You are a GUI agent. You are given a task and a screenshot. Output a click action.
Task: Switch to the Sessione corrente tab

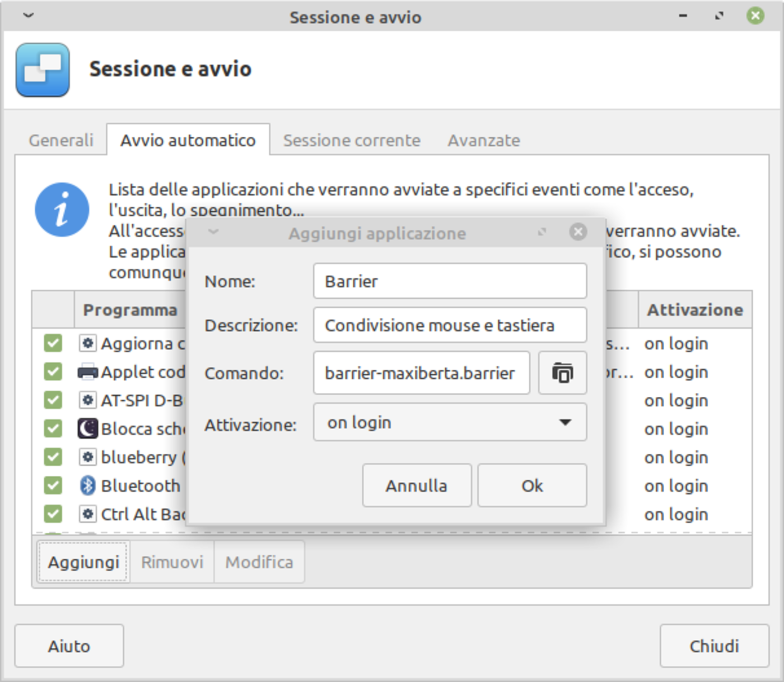click(x=351, y=140)
